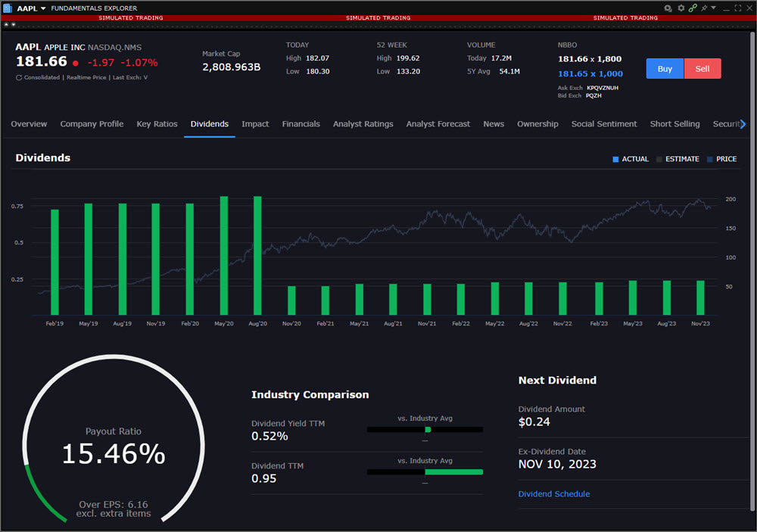The width and height of the screenshot is (757, 532).
Task: Click the Feb'19 dividend bar
Action: [x=55, y=262]
